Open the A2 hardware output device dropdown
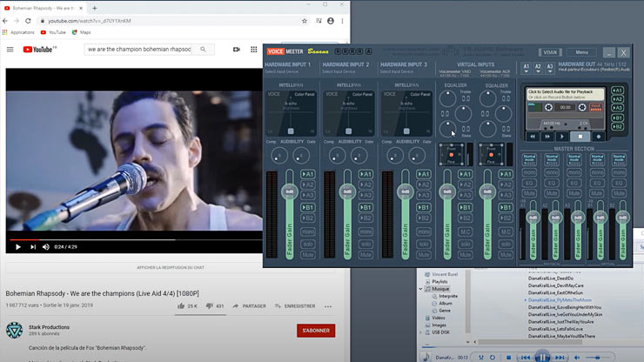The height and width of the screenshot is (362, 644). click(x=538, y=67)
